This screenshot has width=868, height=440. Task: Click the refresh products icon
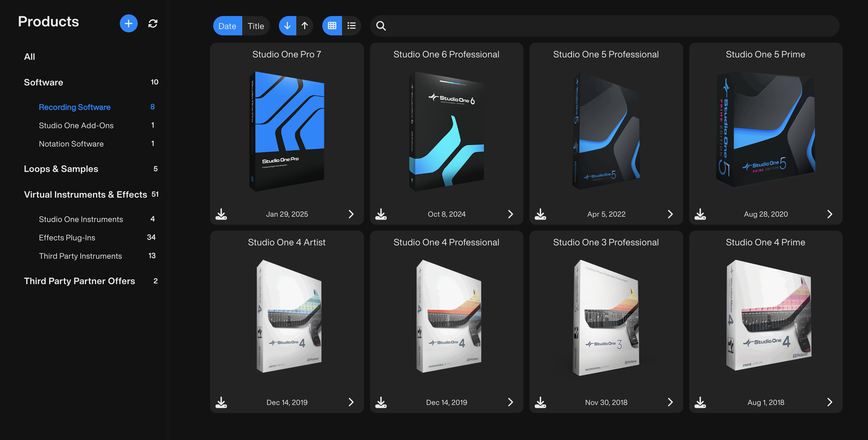click(x=153, y=24)
